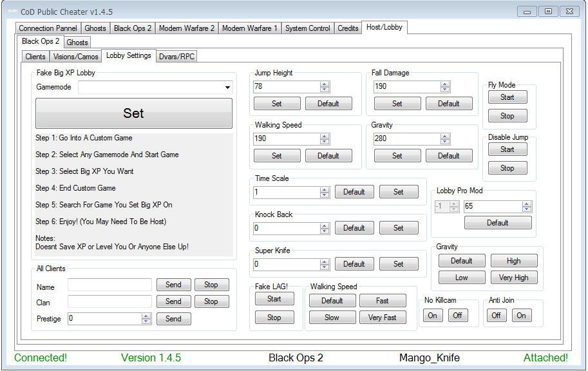Stop Disable Jump
This screenshot has height=371, width=588.
[x=507, y=168]
